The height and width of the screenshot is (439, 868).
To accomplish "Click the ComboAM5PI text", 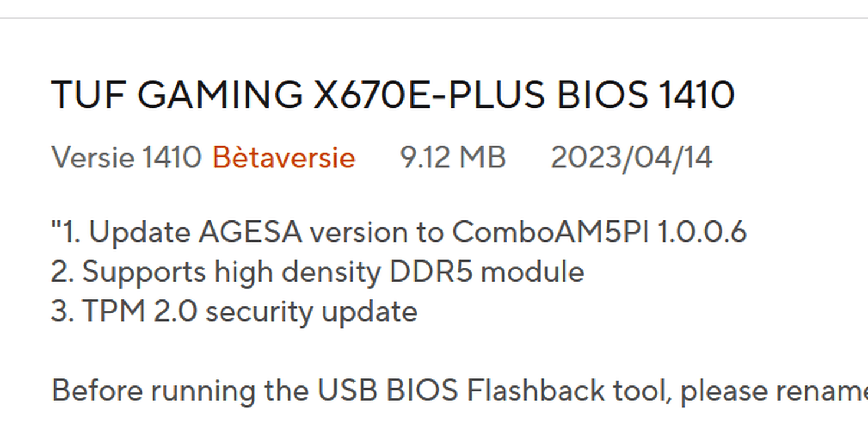I will click(550, 233).
